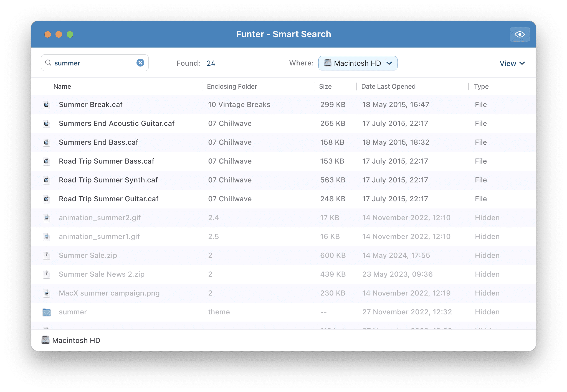Click the Macintosh HD drive icon in path bar
This screenshot has height=392, width=567.
[45, 340]
